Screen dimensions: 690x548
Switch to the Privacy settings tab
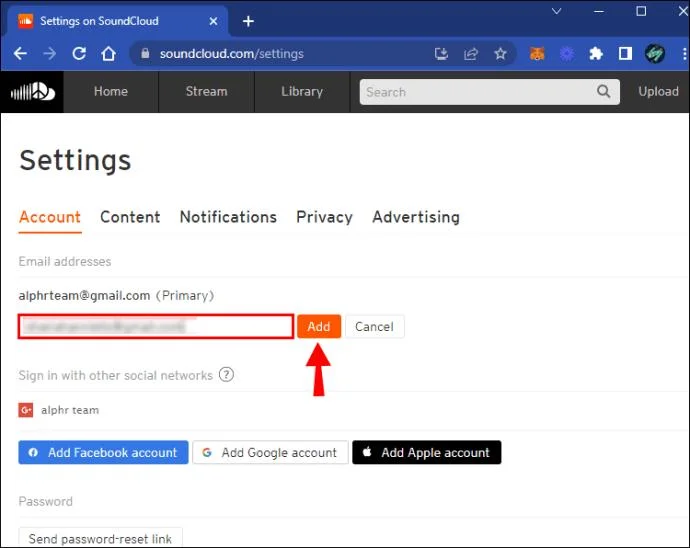click(324, 217)
